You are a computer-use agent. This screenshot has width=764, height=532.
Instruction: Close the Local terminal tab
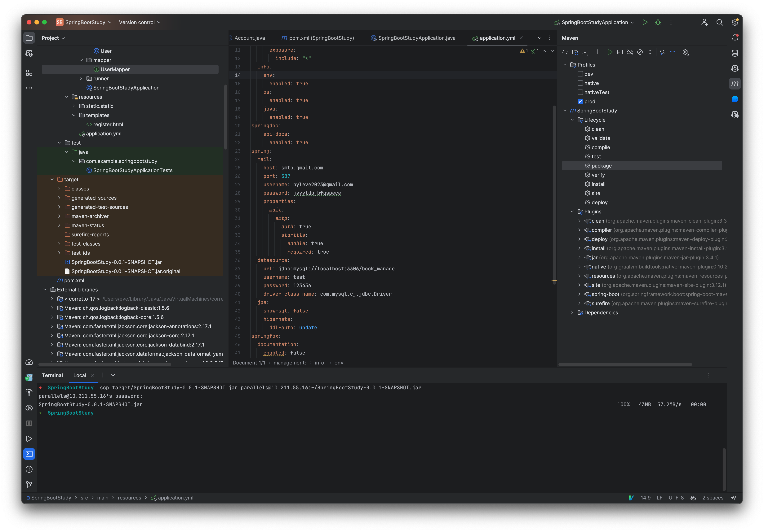click(x=92, y=375)
